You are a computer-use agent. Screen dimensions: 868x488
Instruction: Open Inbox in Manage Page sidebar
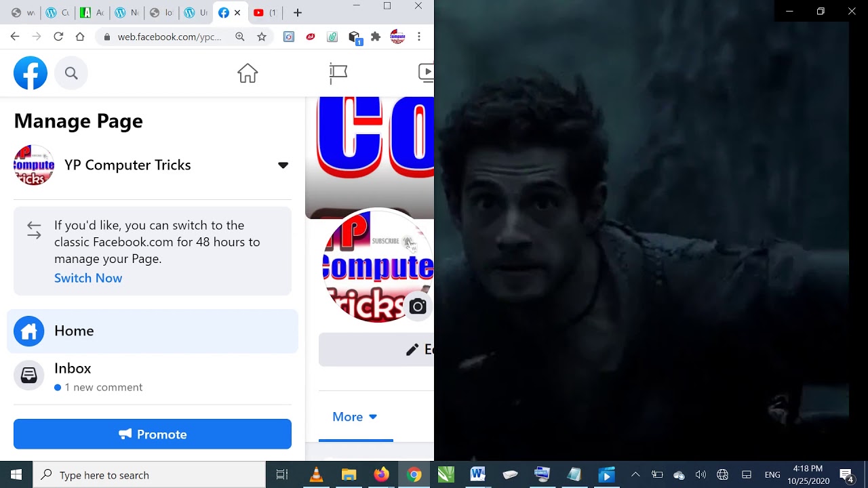(x=153, y=376)
